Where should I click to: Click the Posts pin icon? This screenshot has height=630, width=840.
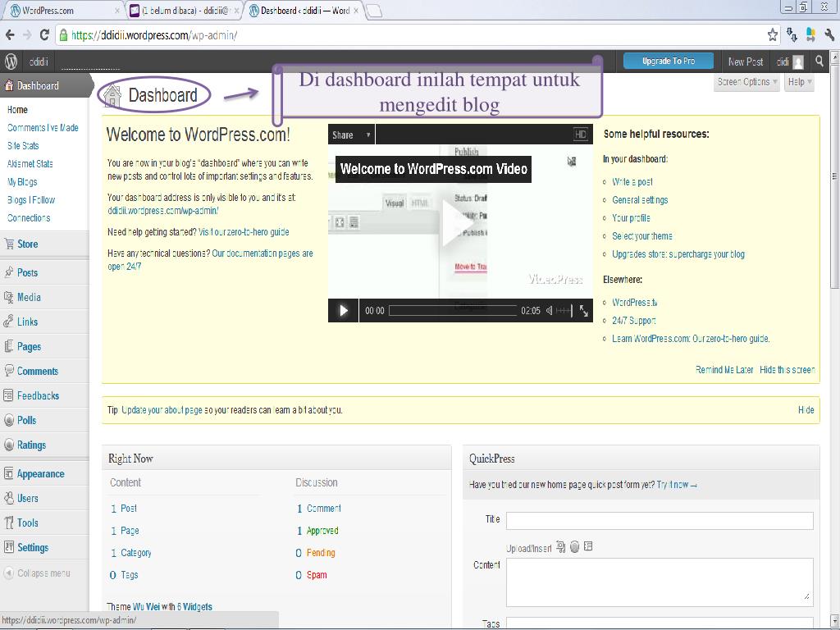click(x=8, y=272)
